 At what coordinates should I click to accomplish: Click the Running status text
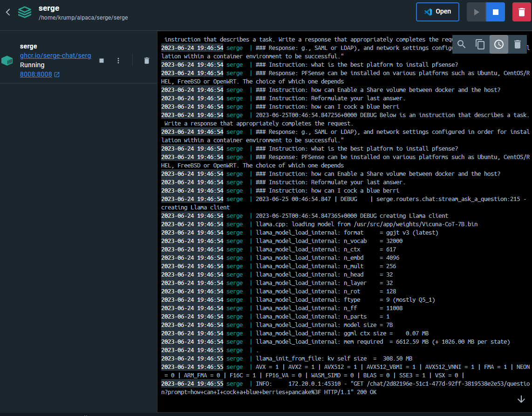click(x=32, y=65)
